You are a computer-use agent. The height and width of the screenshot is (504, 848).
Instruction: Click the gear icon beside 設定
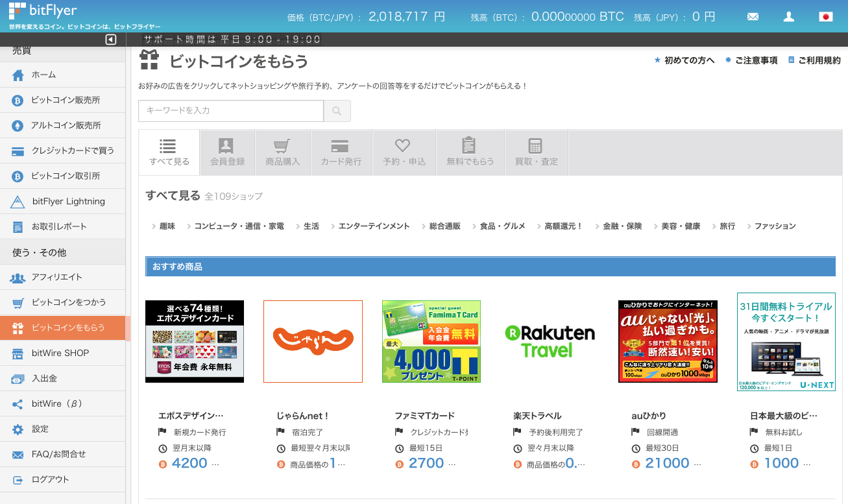(x=18, y=429)
